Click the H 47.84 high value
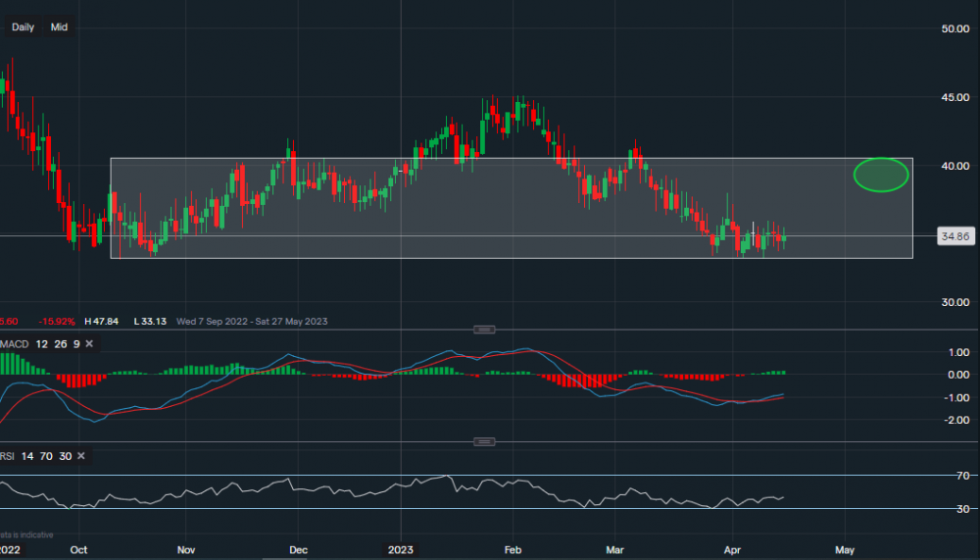This screenshot has height=560, width=980. tap(102, 322)
